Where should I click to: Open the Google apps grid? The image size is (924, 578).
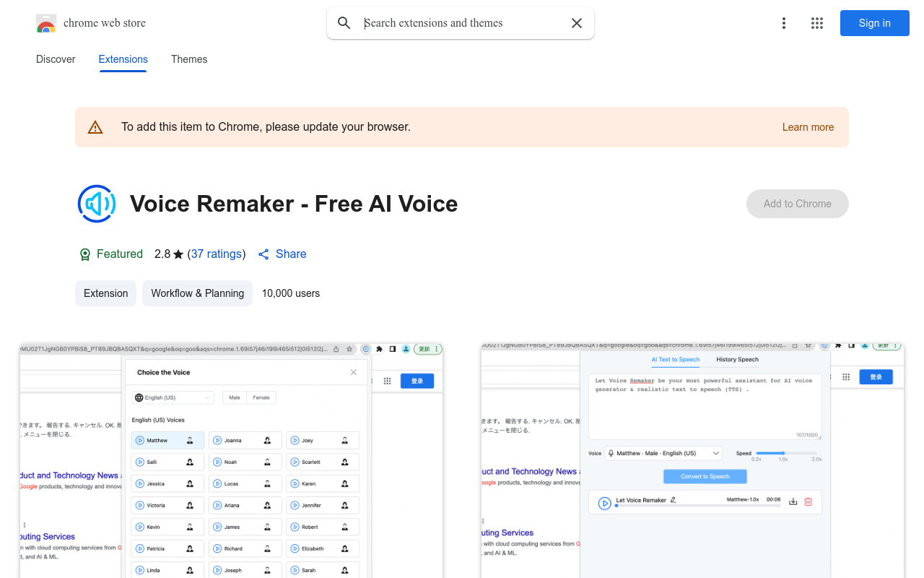(x=817, y=23)
